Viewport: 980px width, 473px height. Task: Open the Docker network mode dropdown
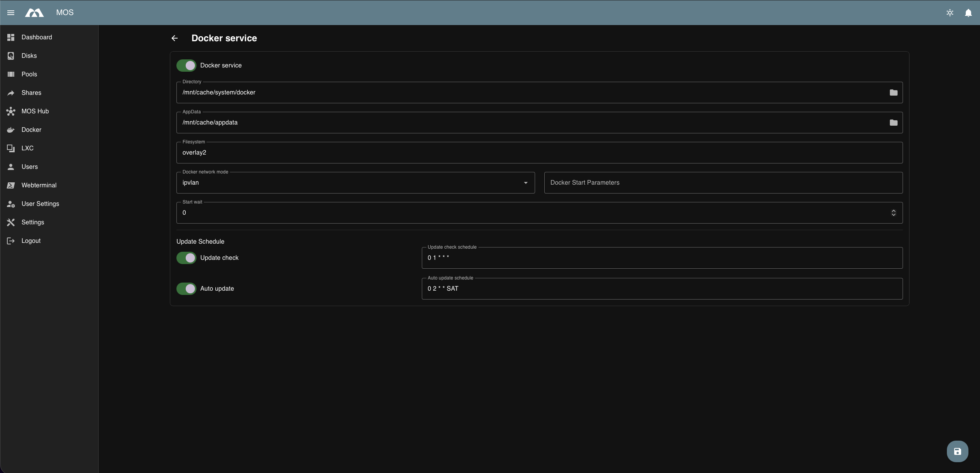pos(525,183)
